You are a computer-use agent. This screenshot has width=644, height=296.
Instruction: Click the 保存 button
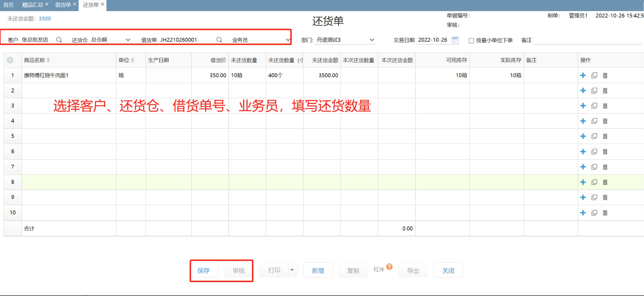(204, 270)
